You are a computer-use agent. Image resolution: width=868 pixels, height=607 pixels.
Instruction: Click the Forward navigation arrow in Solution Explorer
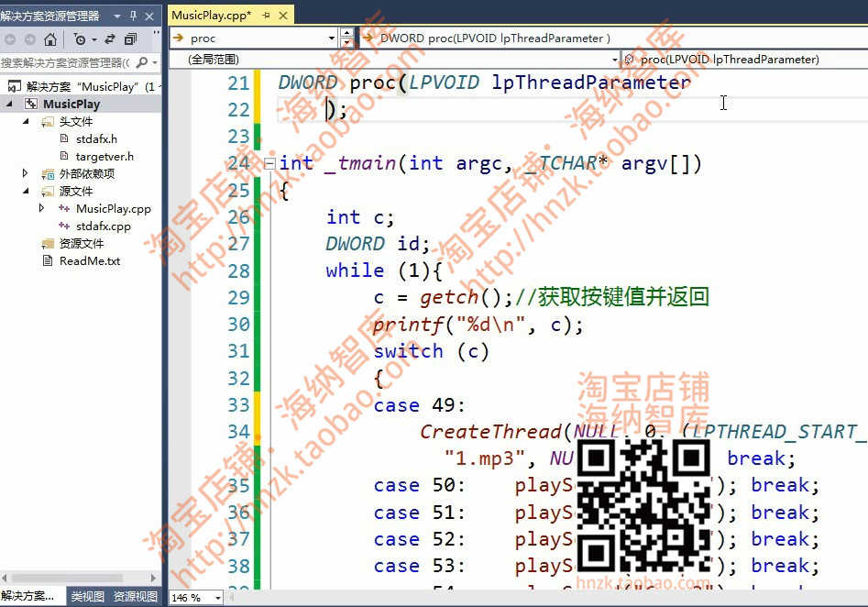30,39
